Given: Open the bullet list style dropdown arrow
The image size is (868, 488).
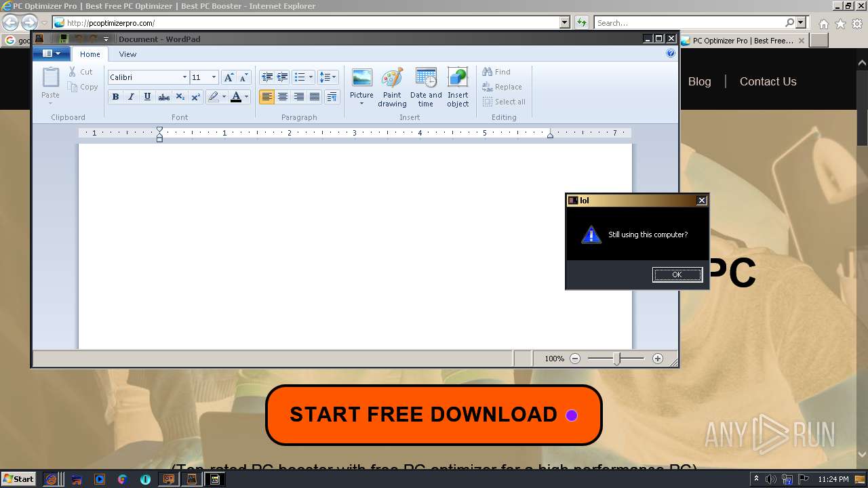Looking at the screenshot, I should (x=311, y=77).
